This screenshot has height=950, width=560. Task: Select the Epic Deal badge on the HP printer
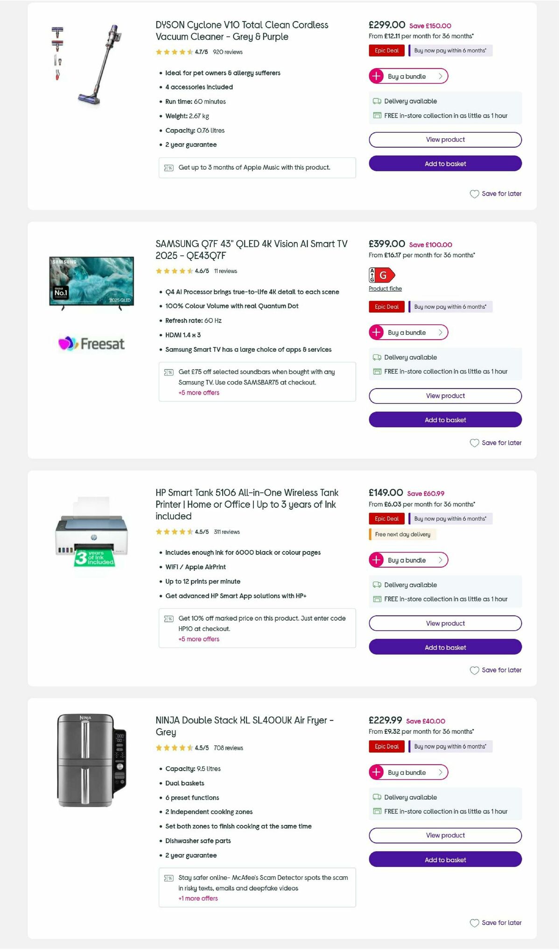[x=386, y=518]
